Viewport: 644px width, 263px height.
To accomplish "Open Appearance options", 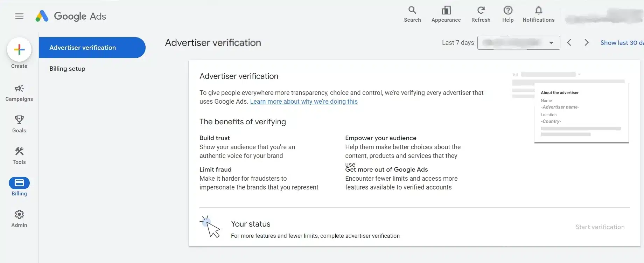I will [x=446, y=14].
